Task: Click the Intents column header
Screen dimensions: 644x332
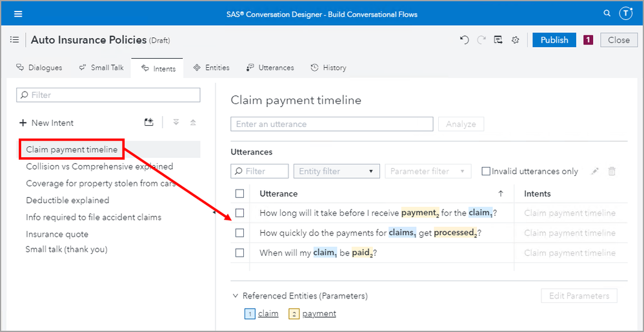Action: click(x=538, y=193)
